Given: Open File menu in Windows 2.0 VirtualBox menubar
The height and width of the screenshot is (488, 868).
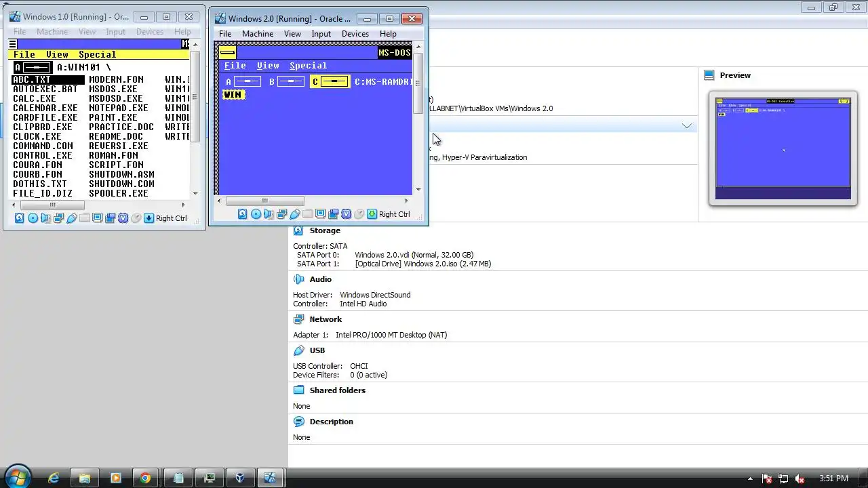Looking at the screenshot, I should coord(225,34).
